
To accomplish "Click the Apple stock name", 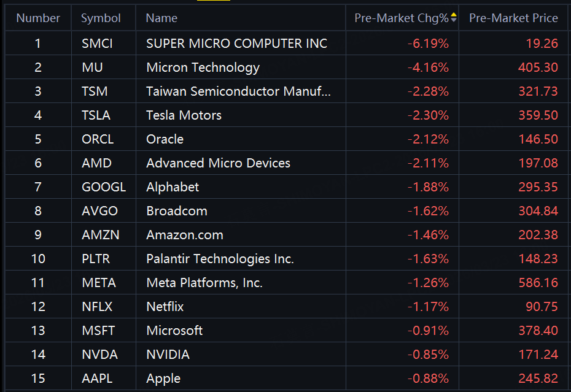I will click(163, 379).
